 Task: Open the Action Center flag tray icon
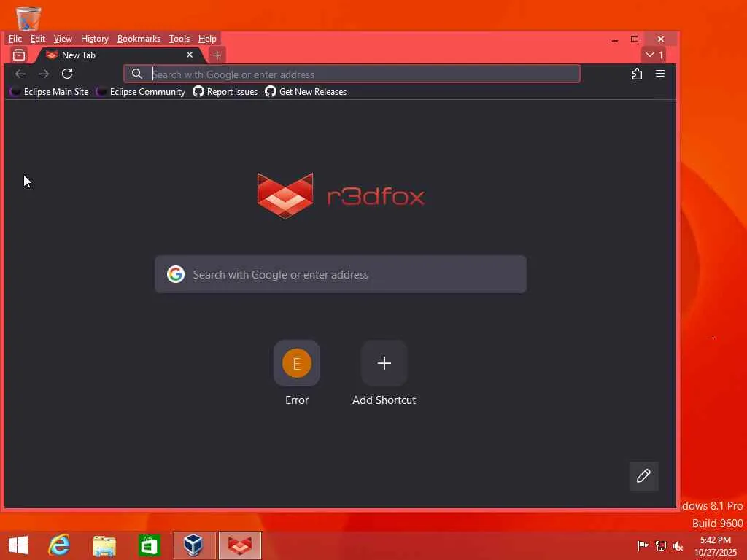(x=643, y=545)
